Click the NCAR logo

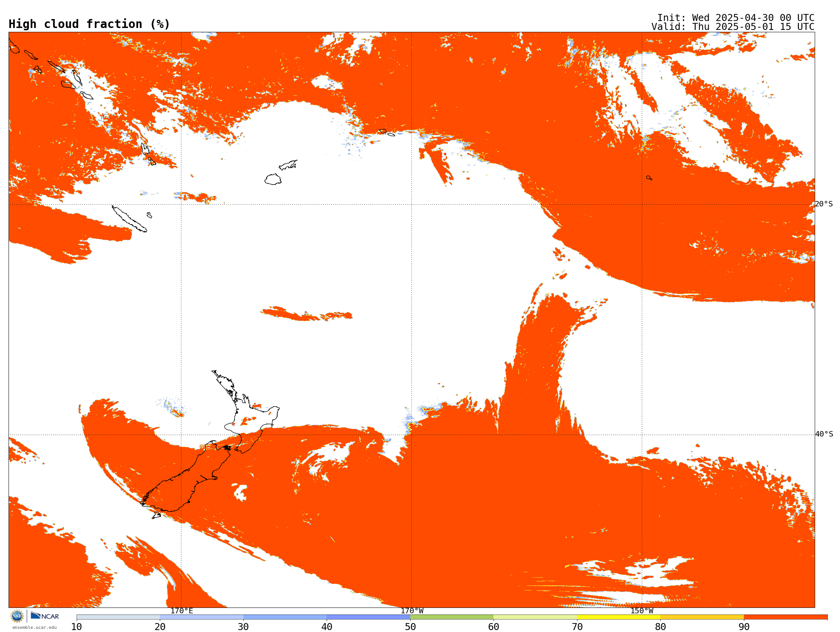(45, 616)
